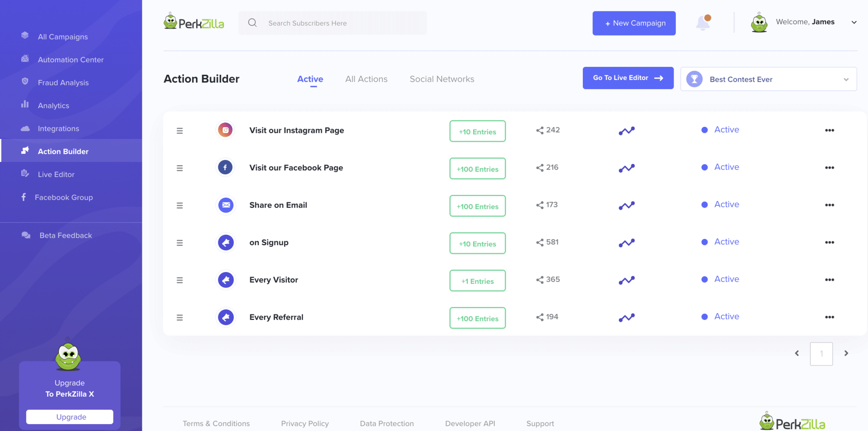868x431 pixels.
Task: Click the Instagram icon in the first row
Action: tap(225, 130)
